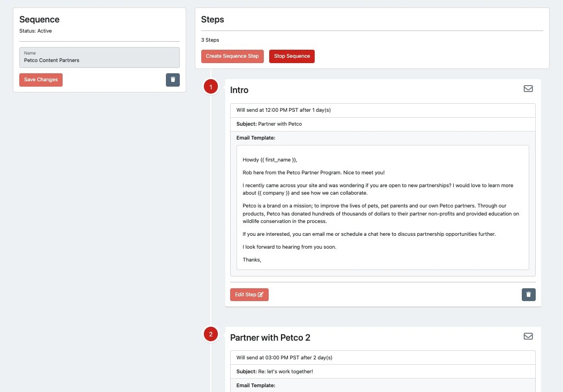Delete the Intro step with trash icon
The image size is (563, 392).
click(x=529, y=295)
